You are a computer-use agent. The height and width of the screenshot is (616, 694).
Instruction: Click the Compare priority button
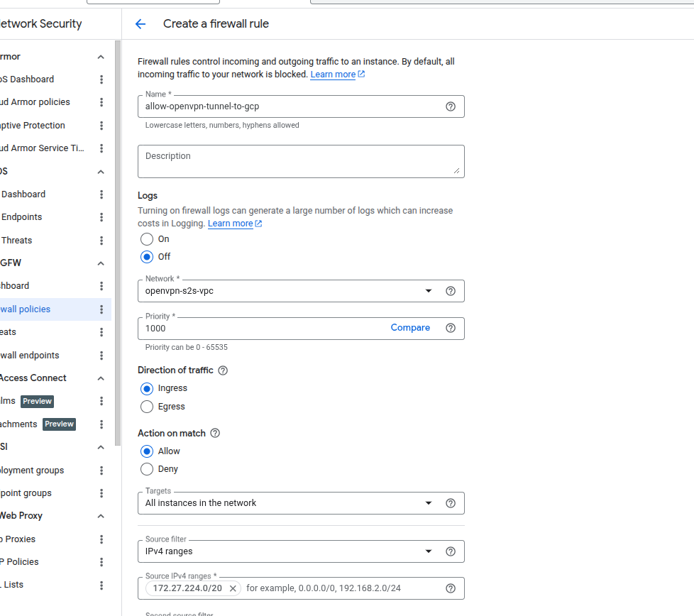point(410,328)
